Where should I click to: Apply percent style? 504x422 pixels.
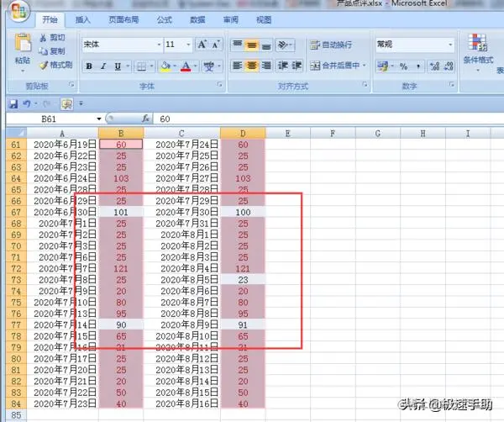tap(403, 66)
